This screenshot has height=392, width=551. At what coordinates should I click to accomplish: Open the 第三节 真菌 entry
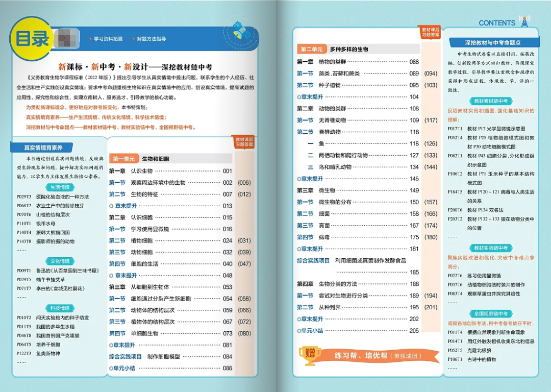click(x=358, y=226)
